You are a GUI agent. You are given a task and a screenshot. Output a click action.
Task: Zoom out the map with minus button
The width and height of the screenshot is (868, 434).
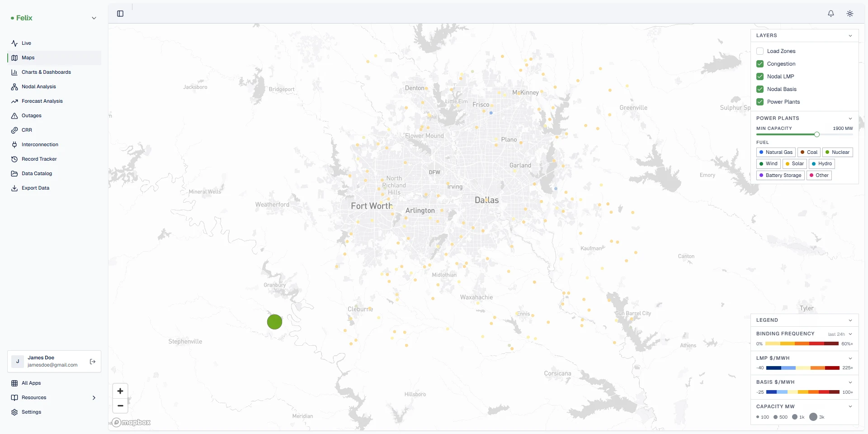[120, 406]
